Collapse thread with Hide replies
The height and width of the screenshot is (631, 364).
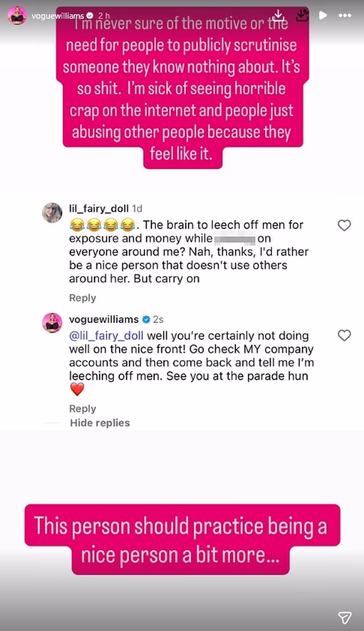100,423
